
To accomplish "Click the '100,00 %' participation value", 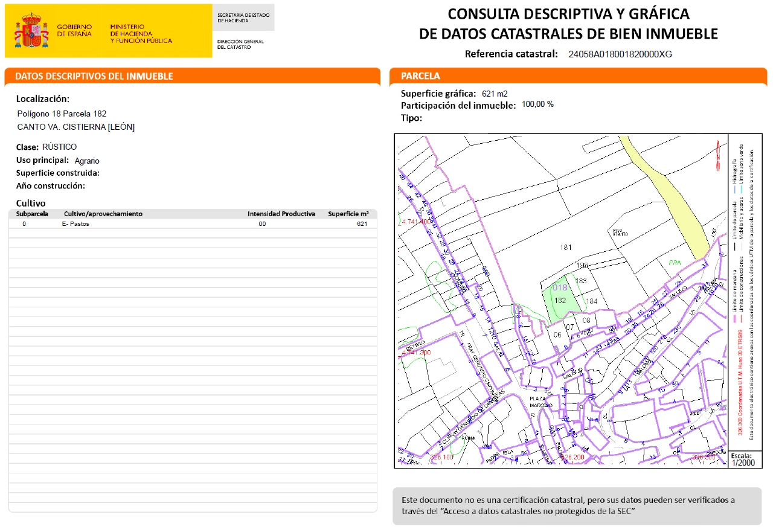I will coord(537,104).
